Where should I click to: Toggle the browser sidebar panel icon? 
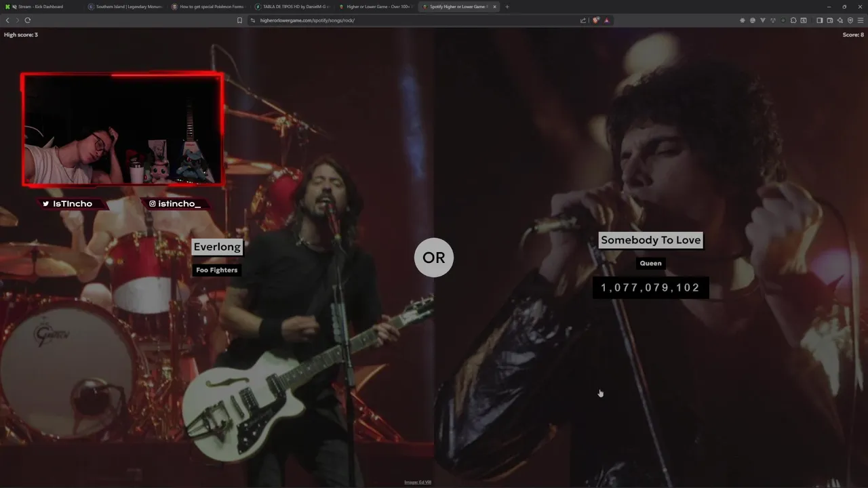(x=819, y=20)
